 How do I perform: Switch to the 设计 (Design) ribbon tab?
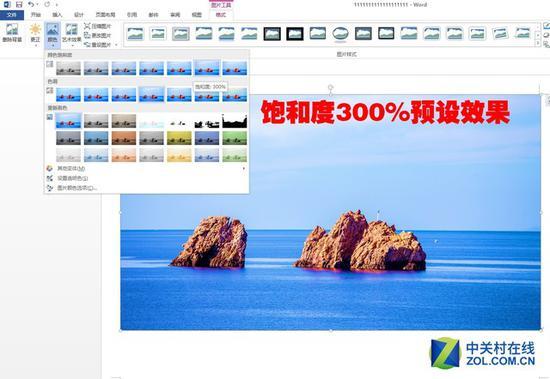click(79, 15)
